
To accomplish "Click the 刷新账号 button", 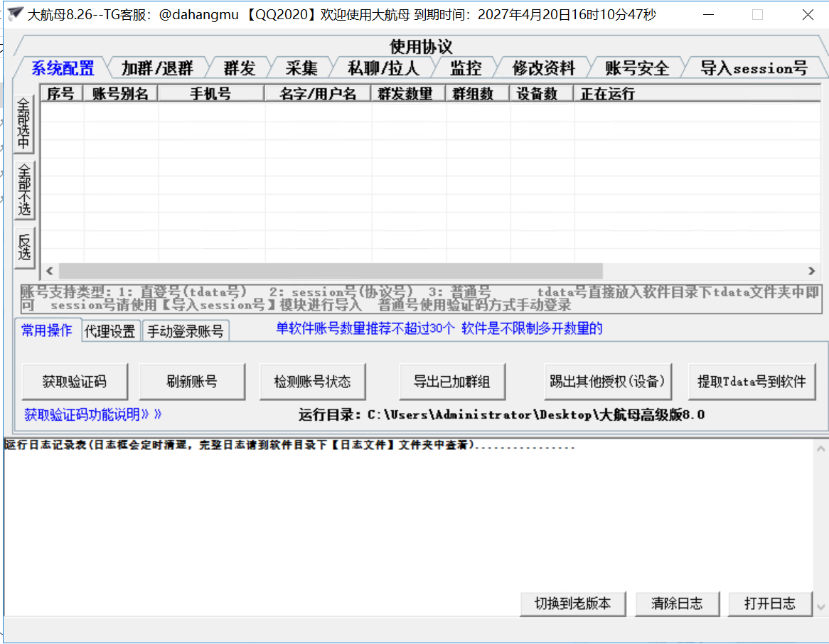I will point(192,382).
